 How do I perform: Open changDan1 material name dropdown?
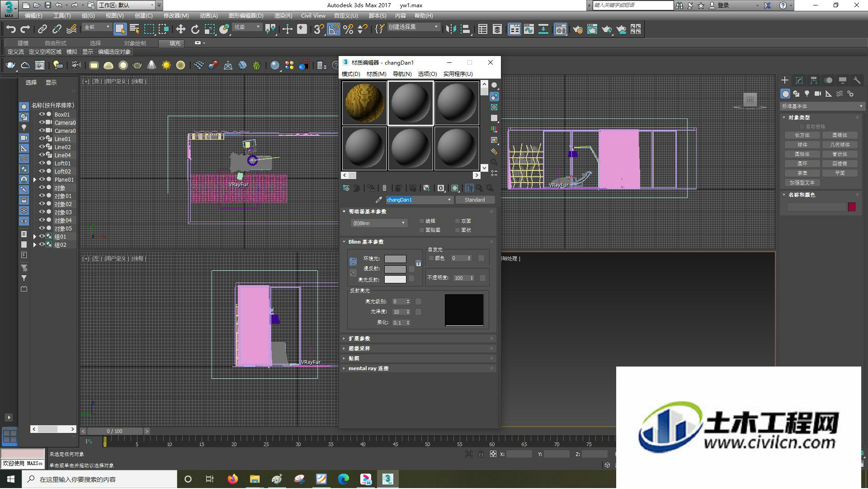coord(449,200)
